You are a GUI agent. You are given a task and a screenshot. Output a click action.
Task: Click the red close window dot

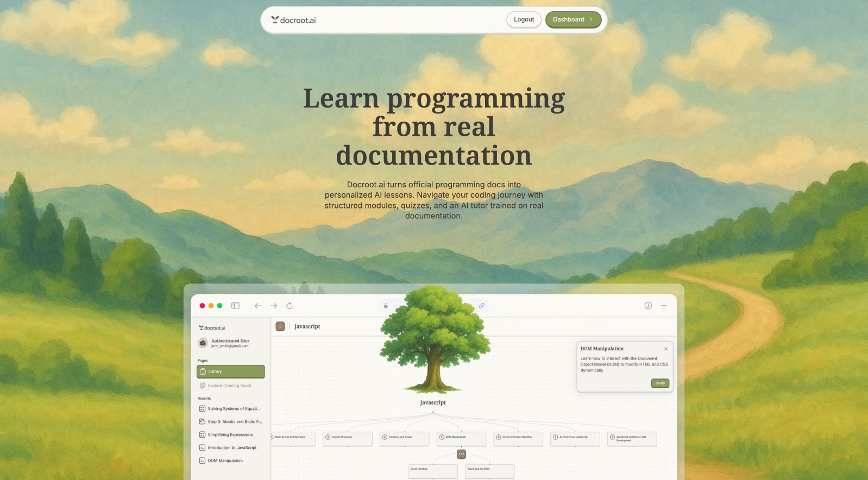(202, 306)
